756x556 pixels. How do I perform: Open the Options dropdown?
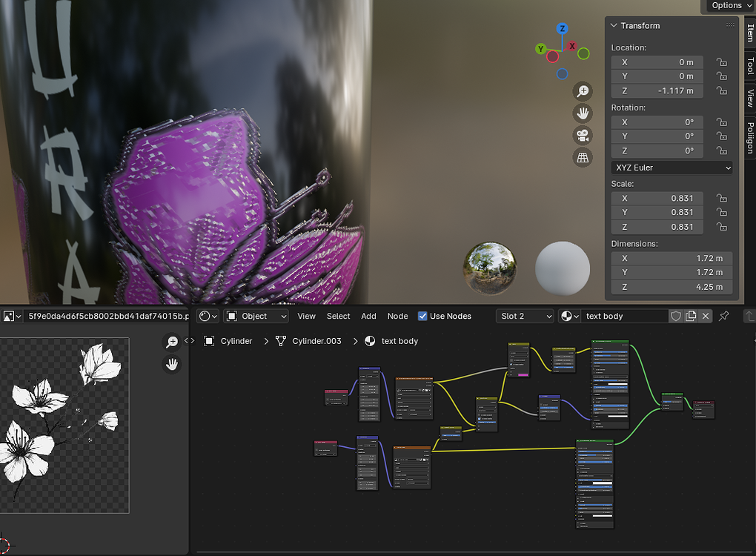pyautogui.click(x=731, y=5)
